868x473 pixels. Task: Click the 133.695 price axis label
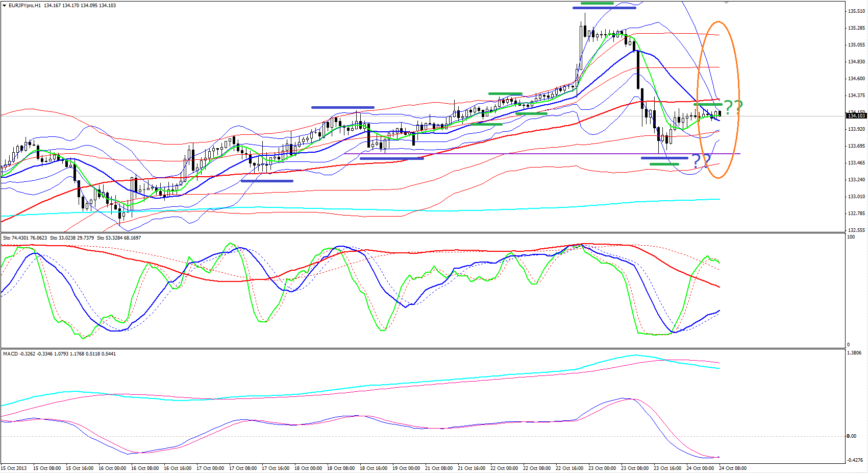856,146
